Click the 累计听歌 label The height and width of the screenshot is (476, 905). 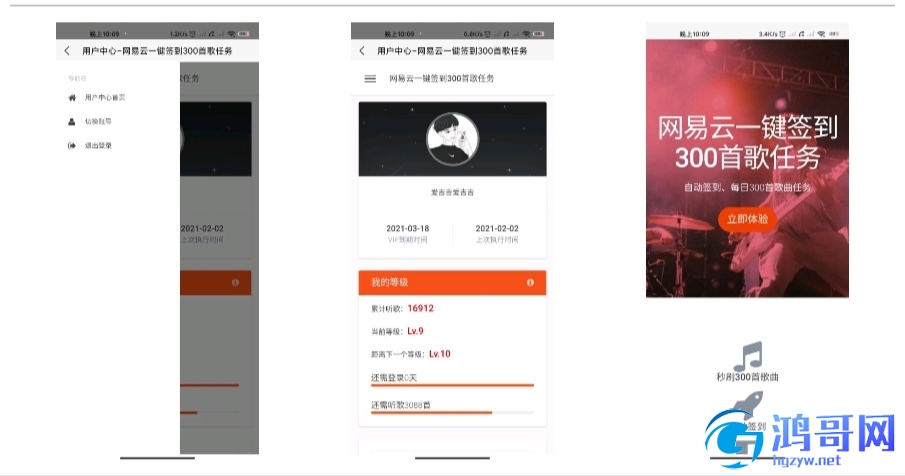pos(387,309)
